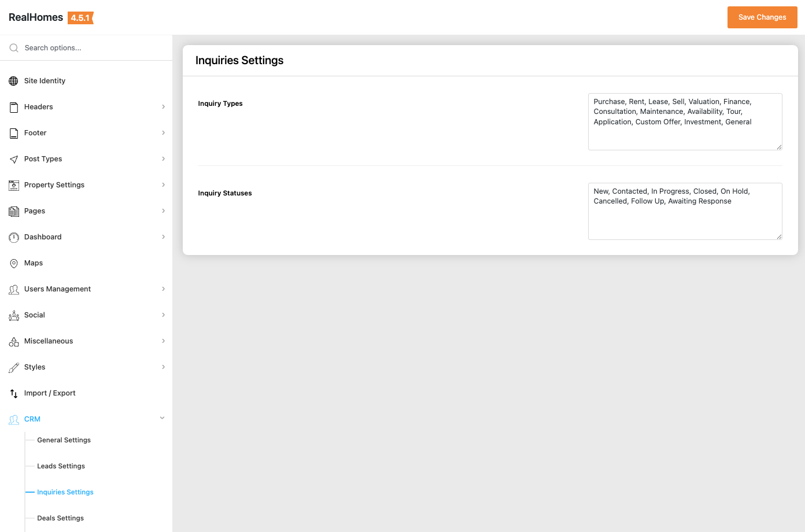This screenshot has height=532, width=805.
Task: Click the Import / Export arrows icon
Action: coord(14,393)
